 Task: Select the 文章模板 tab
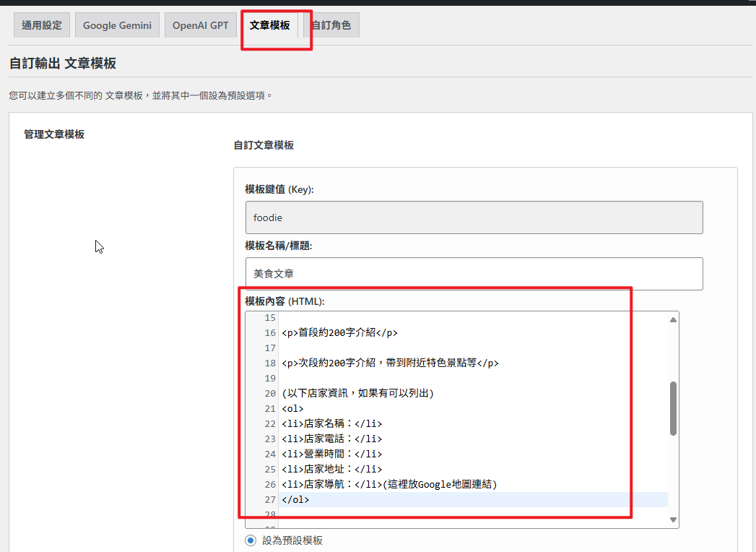point(269,25)
